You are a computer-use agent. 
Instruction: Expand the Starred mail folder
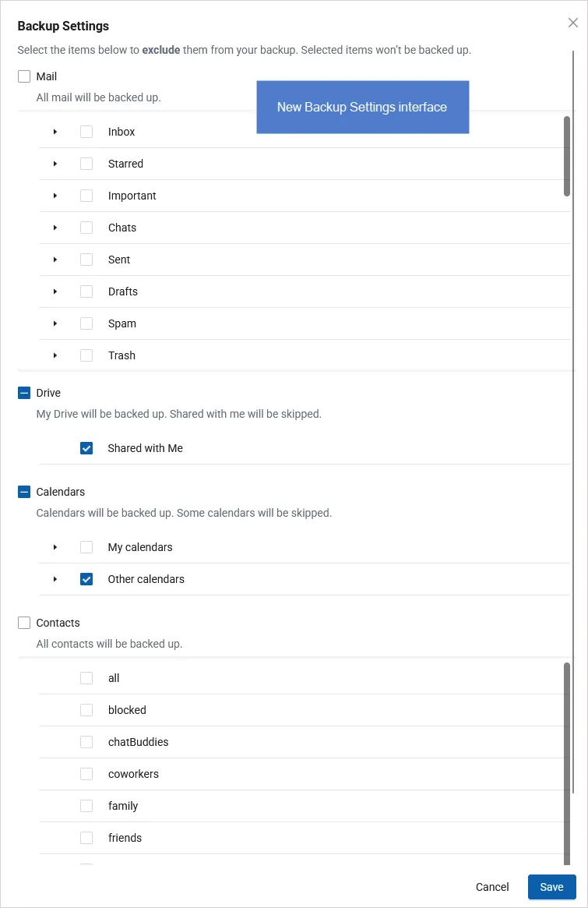tap(55, 164)
